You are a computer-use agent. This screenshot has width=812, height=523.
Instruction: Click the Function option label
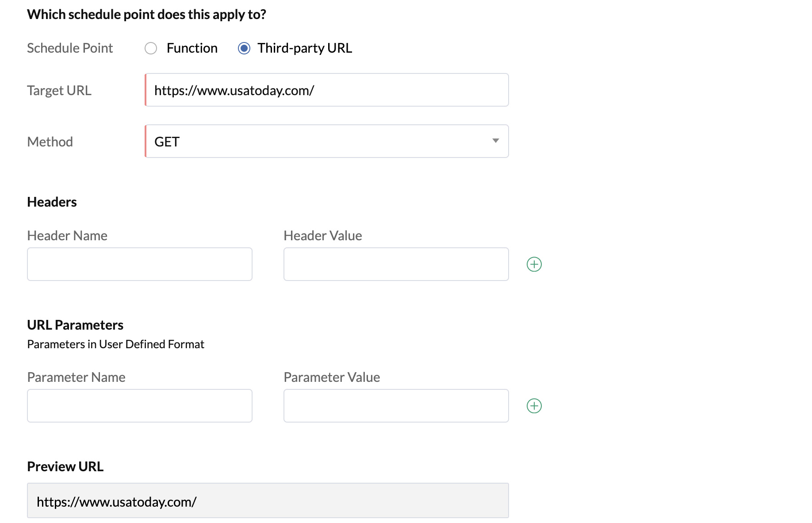click(x=192, y=48)
